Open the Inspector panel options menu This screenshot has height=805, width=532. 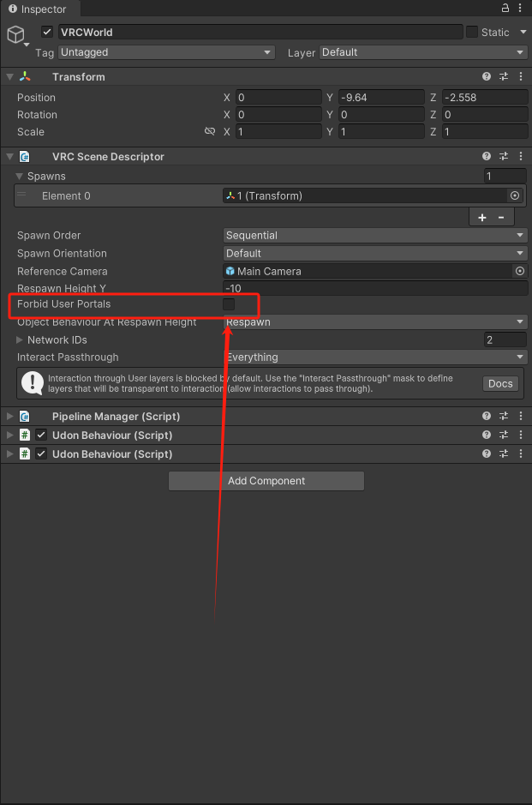coord(520,8)
